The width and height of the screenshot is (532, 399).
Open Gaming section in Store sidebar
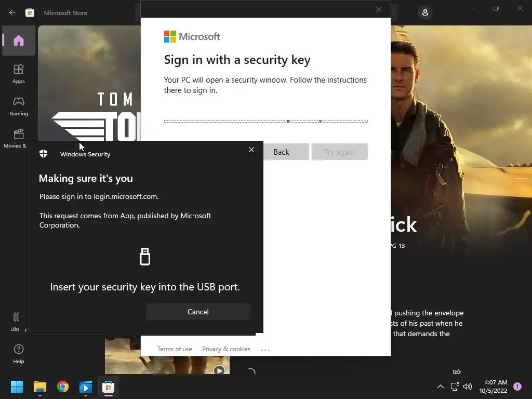click(x=19, y=106)
